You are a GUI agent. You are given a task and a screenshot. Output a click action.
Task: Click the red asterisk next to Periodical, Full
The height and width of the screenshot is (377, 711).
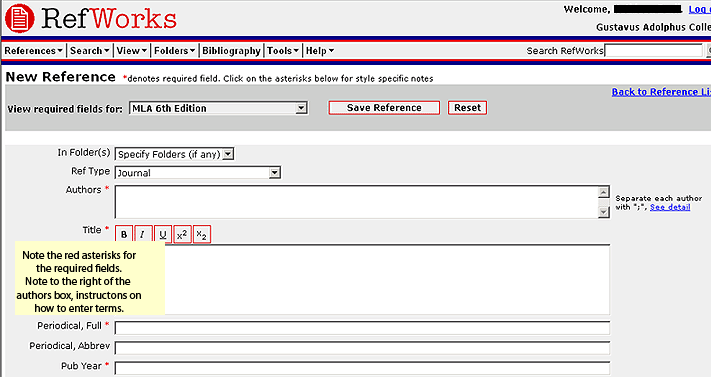click(107, 324)
